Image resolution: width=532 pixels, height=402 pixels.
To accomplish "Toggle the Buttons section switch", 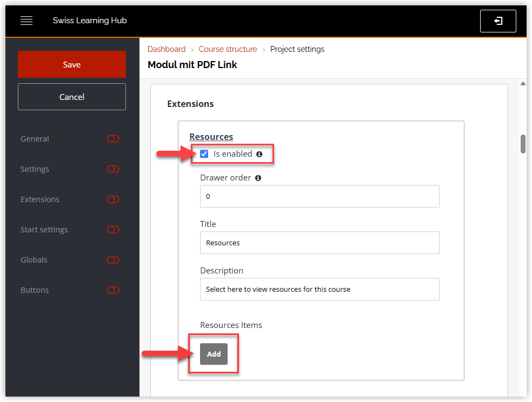I will [112, 290].
